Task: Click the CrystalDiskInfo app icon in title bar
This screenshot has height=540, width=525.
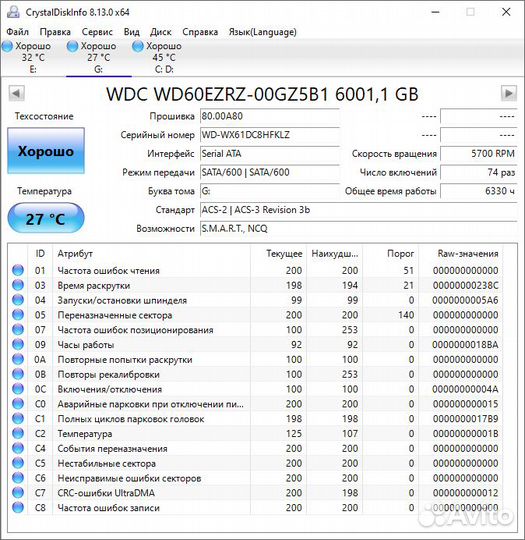Action: 13,12
